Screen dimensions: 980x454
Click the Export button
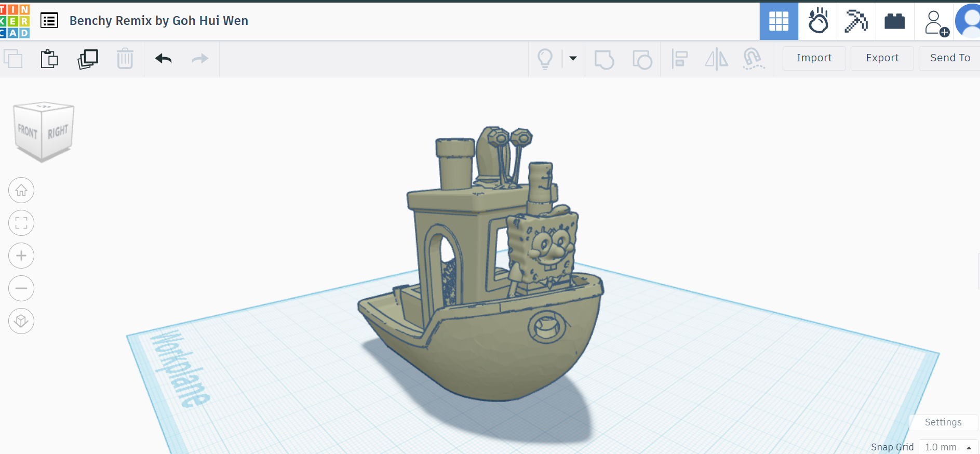click(x=882, y=58)
